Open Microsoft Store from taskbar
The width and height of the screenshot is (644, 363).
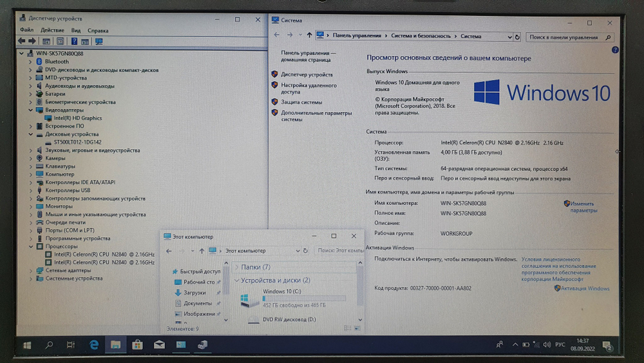[x=137, y=346]
